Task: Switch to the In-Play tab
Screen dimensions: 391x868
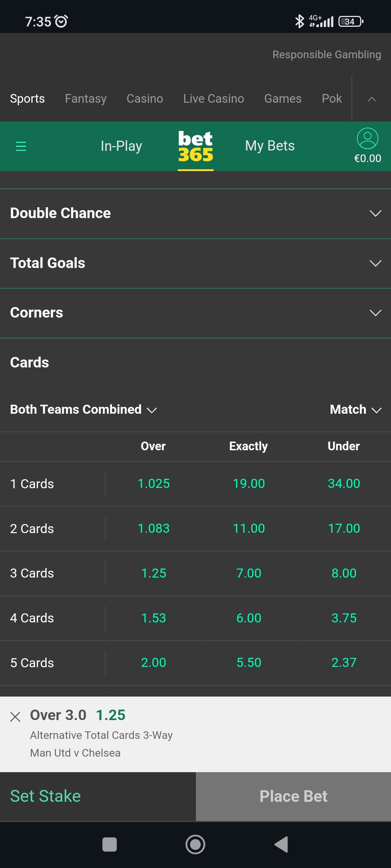Action: click(x=121, y=146)
